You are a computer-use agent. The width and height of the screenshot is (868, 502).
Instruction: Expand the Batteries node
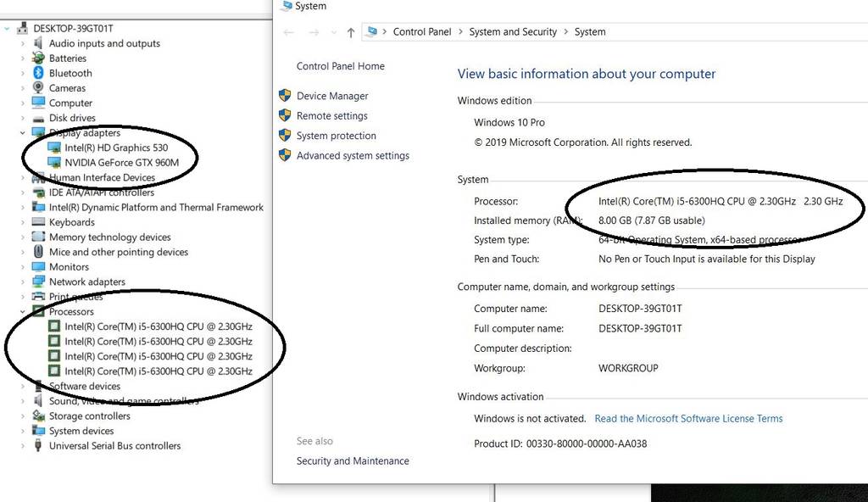click(x=23, y=59)
